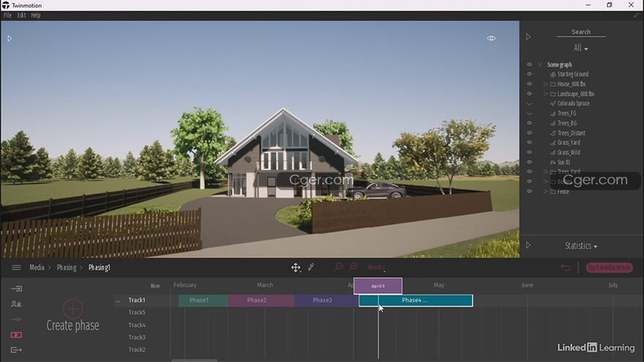Click the viewport eye view-settings icon

tap(491, 38)
